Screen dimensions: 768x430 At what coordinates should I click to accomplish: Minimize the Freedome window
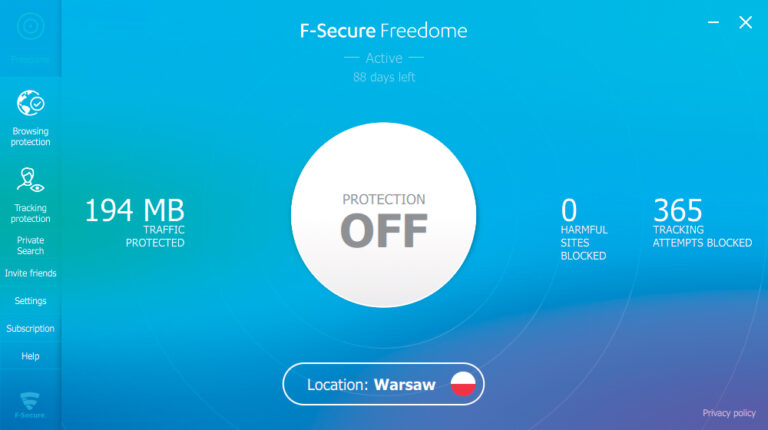pos(712,22)
